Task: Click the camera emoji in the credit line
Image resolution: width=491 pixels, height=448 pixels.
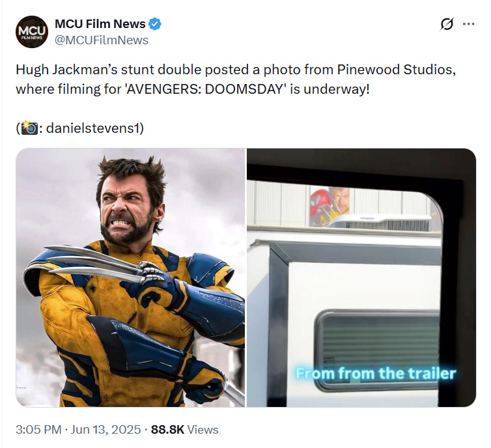Action: point(29,128)
